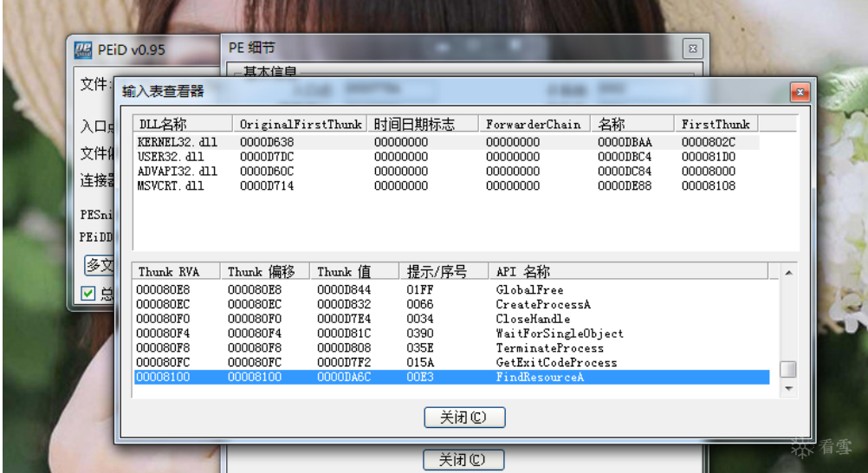Select the ADVAPI32.dll row
The image size is (868, 473).
(446, 172)
